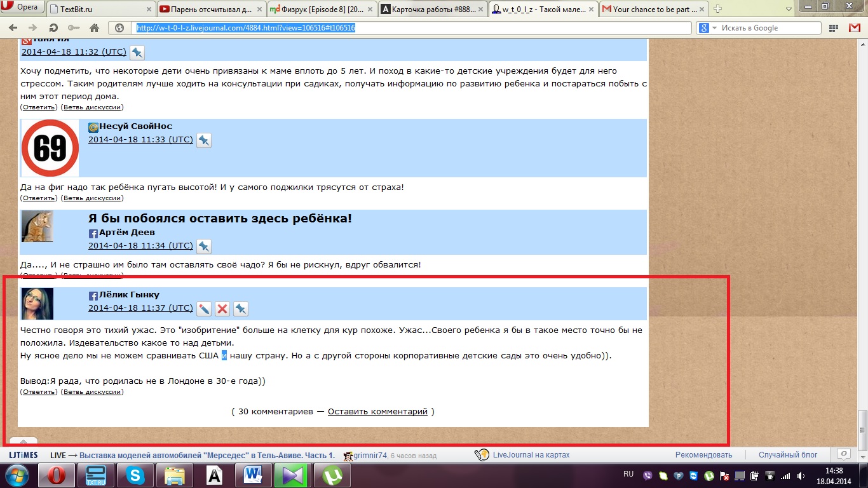Viewport: 868px width, 488px height.
Task: Open uTorrent from the taskbar
Action: pos(331,475)
